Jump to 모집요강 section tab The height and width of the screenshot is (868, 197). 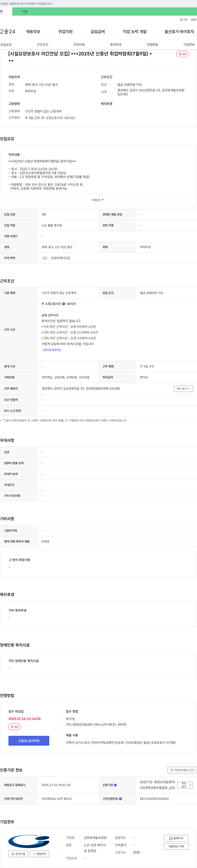tap(6, 45)
